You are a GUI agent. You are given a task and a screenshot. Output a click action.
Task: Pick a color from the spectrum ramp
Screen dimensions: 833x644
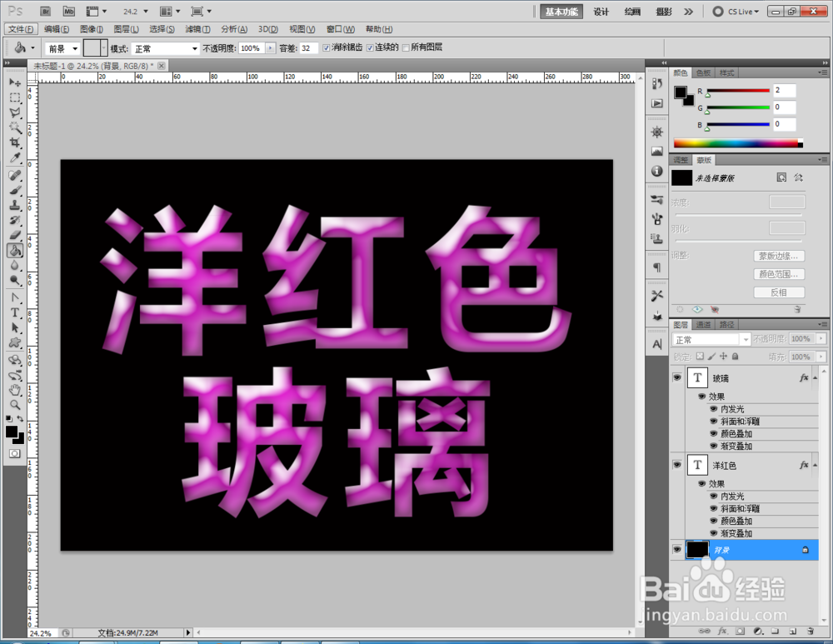738,143
